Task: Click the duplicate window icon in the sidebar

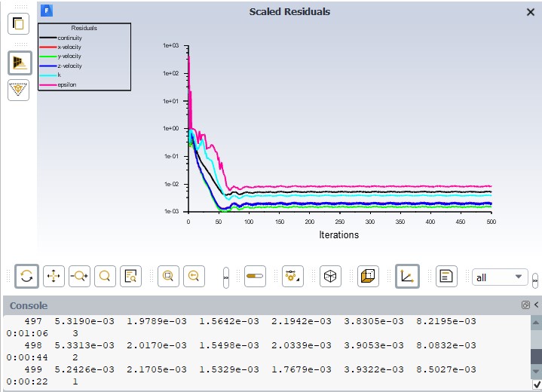Action: pyautogui.click(x=18, y=23)
